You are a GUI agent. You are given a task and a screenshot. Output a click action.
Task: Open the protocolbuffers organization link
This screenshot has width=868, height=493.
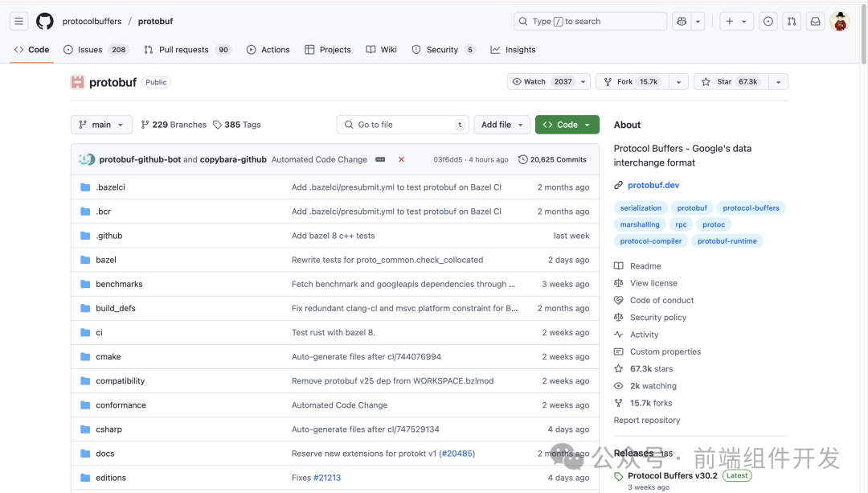click(92, 21)
